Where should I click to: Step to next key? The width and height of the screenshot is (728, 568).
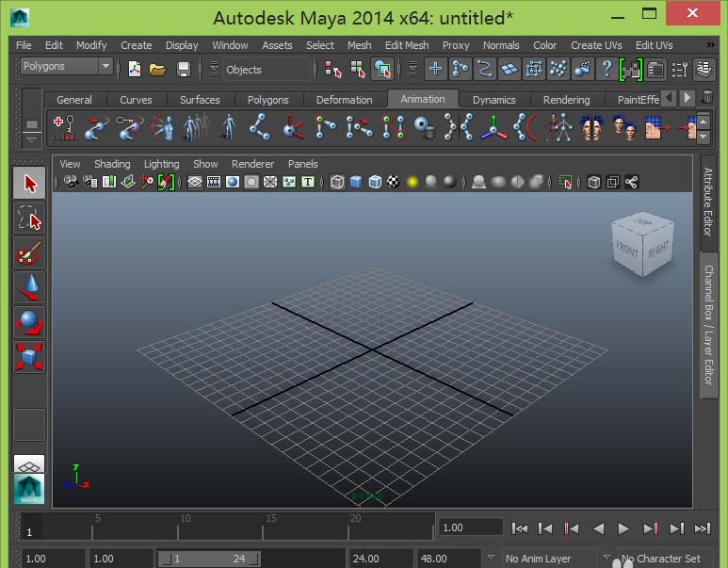[650, 528]
